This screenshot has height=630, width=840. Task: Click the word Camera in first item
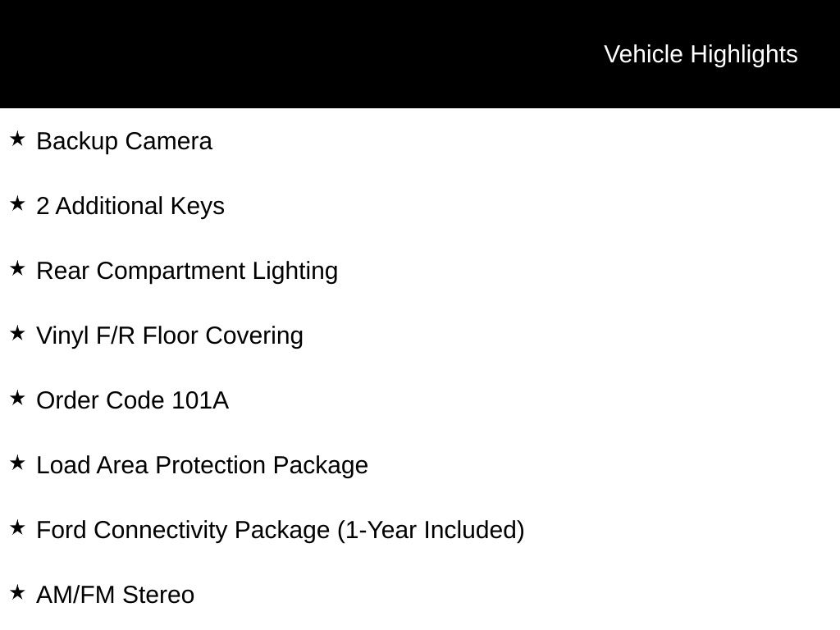coord(169,141)
